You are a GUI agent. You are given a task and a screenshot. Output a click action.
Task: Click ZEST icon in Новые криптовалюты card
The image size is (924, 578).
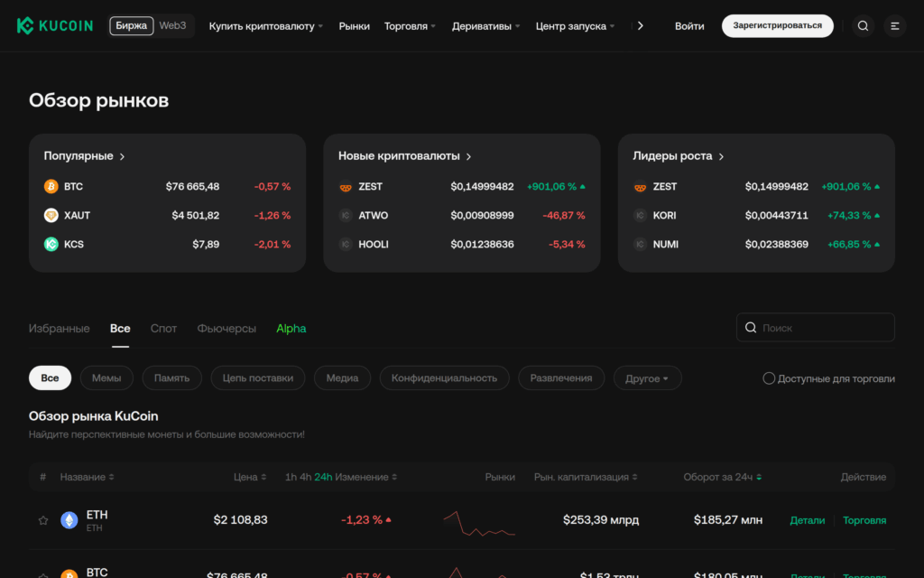(x=346, y=186)
